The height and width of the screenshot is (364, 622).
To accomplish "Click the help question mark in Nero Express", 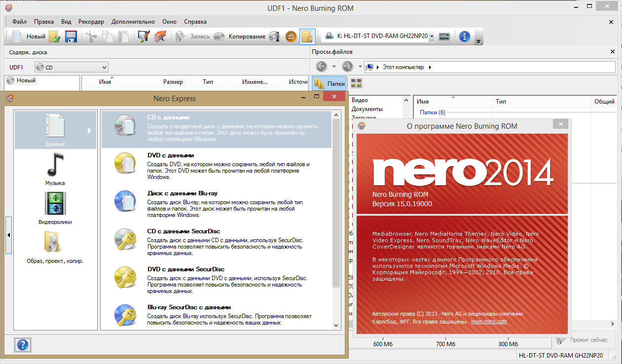I will (23, 345).
